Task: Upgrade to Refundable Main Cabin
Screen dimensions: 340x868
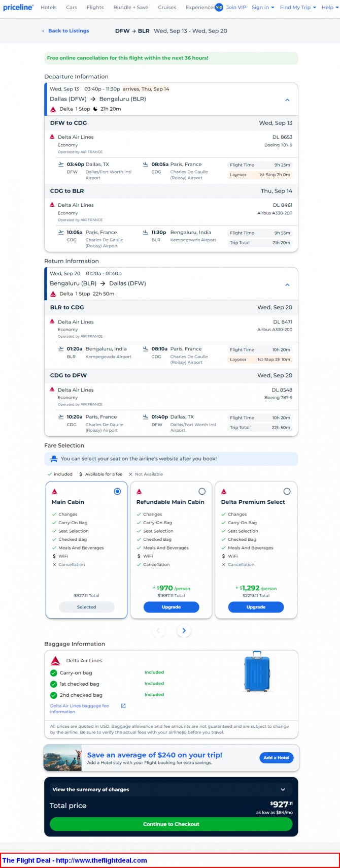Action: [x=171, y=607]
